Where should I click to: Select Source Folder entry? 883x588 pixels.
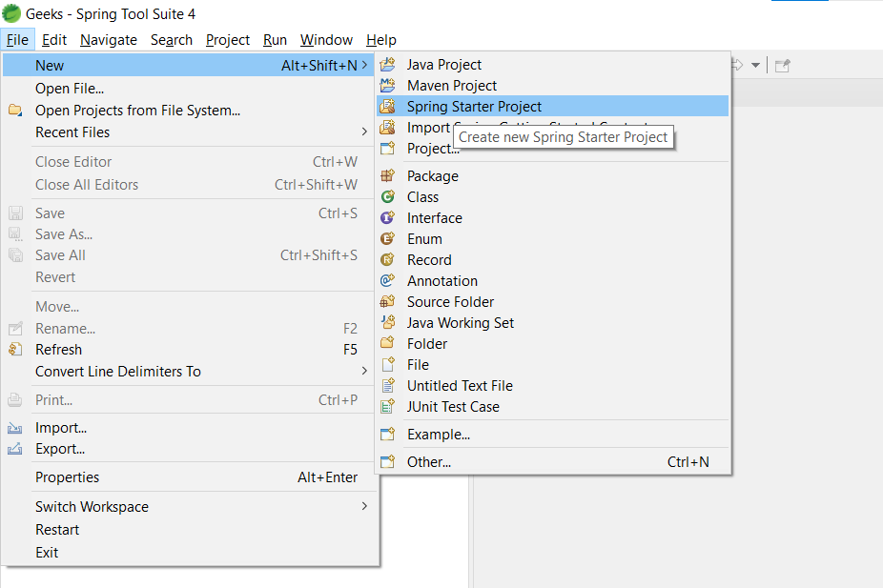(552, 301)
